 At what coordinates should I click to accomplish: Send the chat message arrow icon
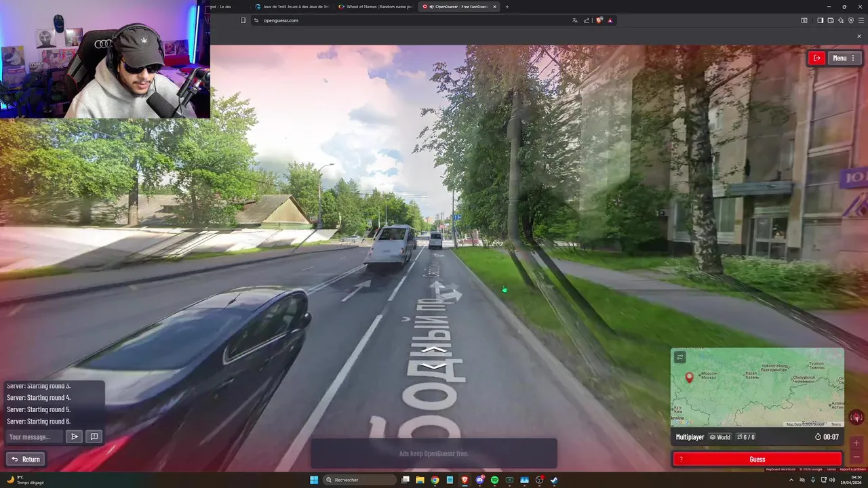pyautogui.click(x=75, y=436)
